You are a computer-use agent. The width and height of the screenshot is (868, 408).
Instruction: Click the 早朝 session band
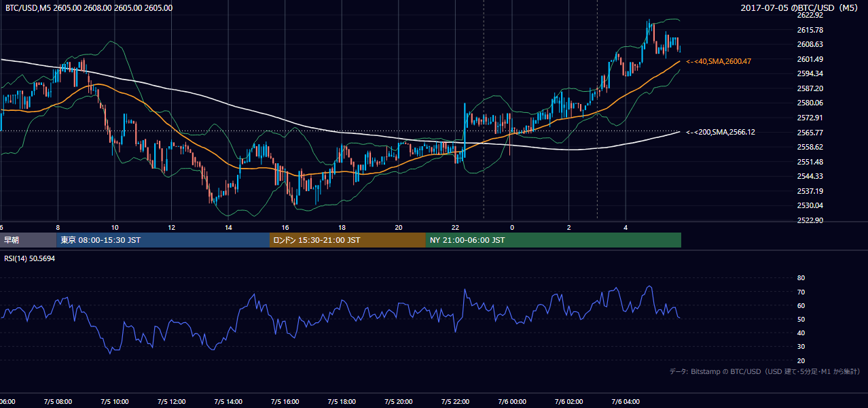pyautogui.click(x=28, y=240)
